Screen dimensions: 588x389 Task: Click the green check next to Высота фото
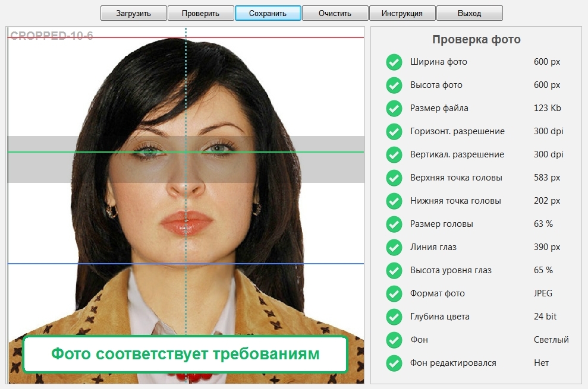point(394,85)
